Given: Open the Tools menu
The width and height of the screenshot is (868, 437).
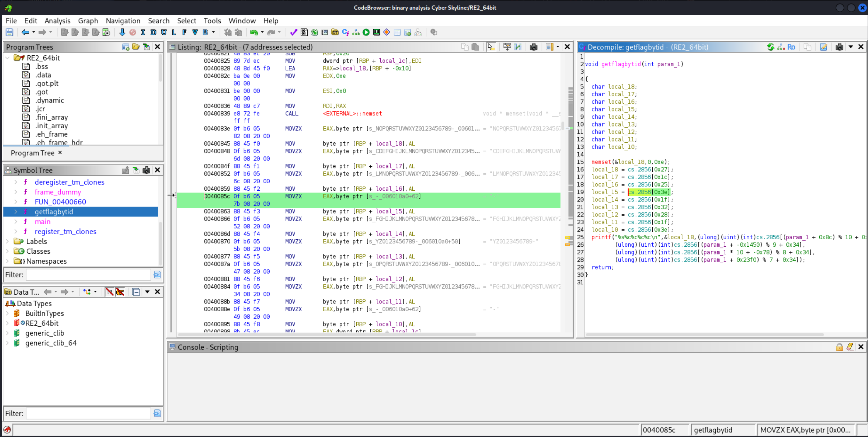Looking at the screenshot, I should coord(212,21).
